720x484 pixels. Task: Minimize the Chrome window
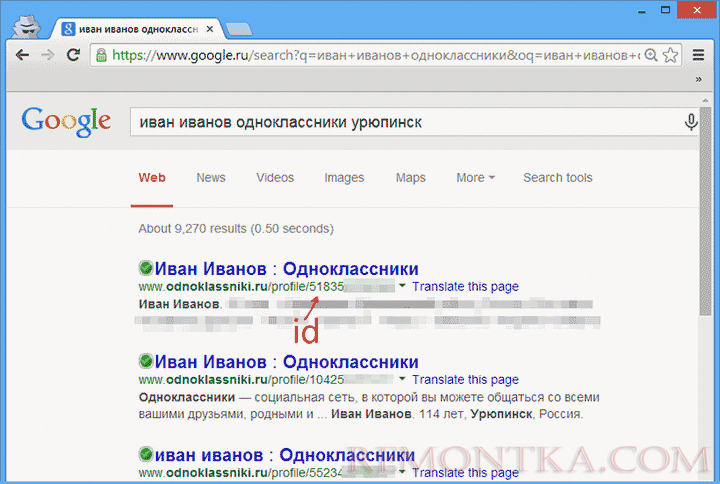pos(642,10)
